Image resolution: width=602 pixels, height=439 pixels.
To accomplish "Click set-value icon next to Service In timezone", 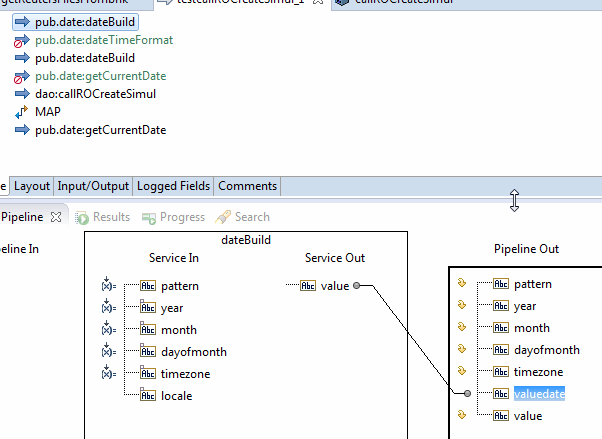I will tap(109, 372).
